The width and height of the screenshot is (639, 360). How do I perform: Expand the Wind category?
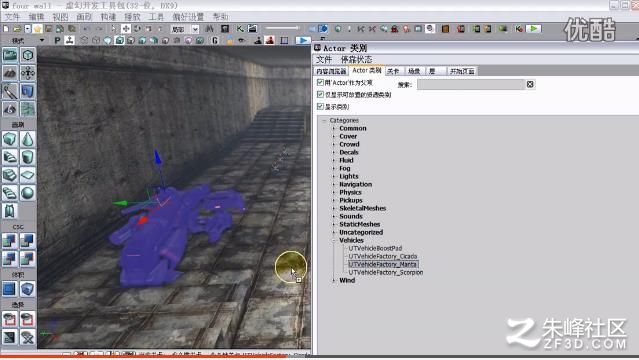[x=334, y=280]
